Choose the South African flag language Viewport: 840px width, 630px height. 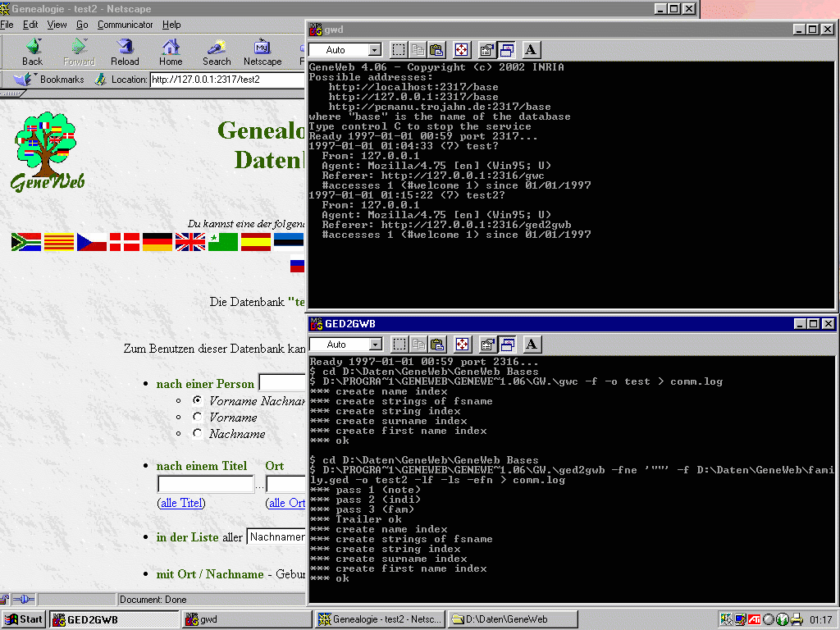point(26,242)
